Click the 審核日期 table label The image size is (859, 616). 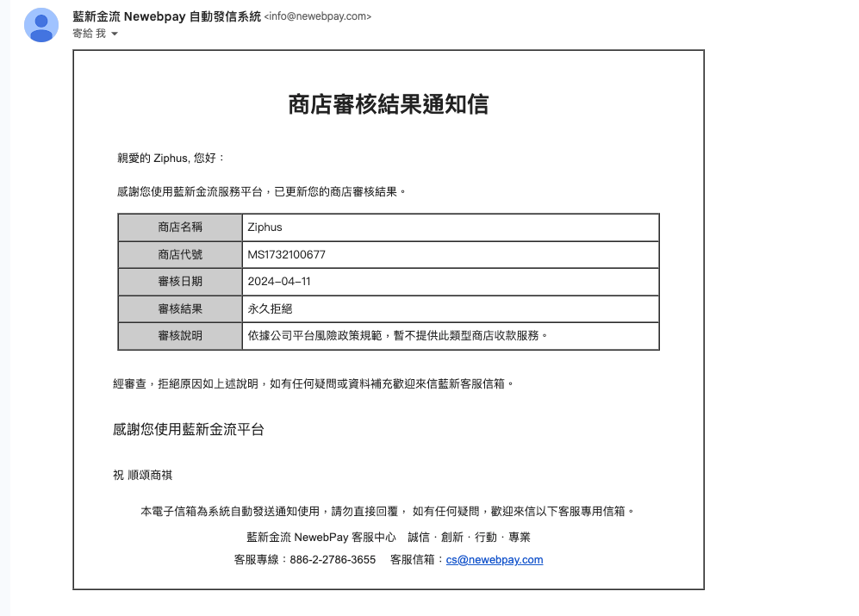pos(180,282)
